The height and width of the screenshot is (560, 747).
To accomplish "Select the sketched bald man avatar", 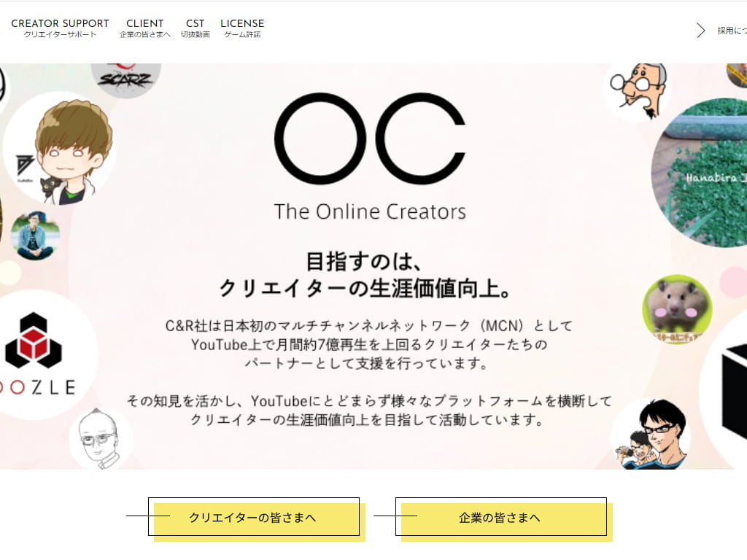I will pos(101,438).
